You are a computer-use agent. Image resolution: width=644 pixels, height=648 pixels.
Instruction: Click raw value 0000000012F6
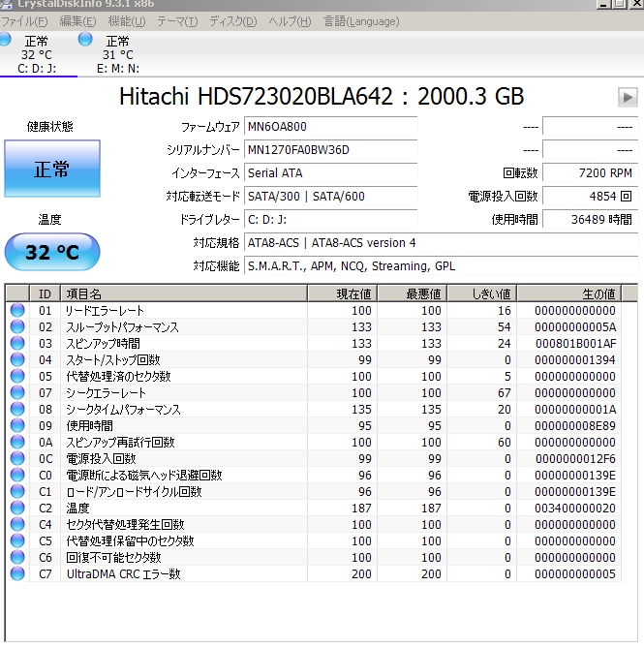(575, 459)
